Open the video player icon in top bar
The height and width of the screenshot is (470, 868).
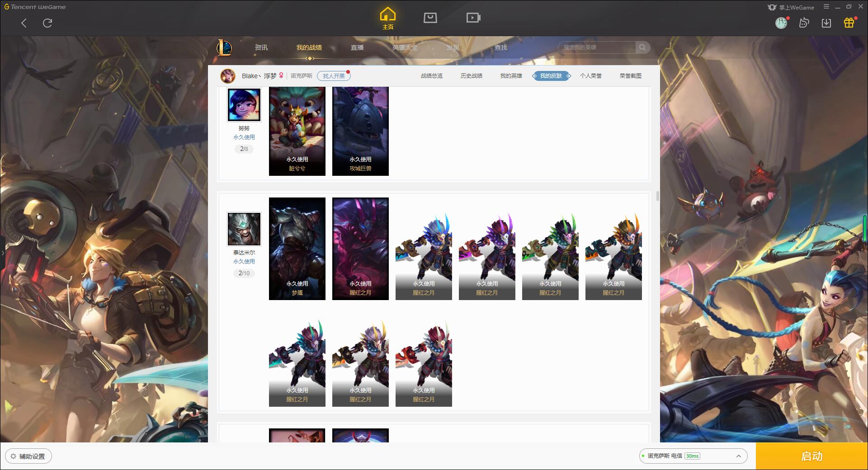(x=473, y=18)
